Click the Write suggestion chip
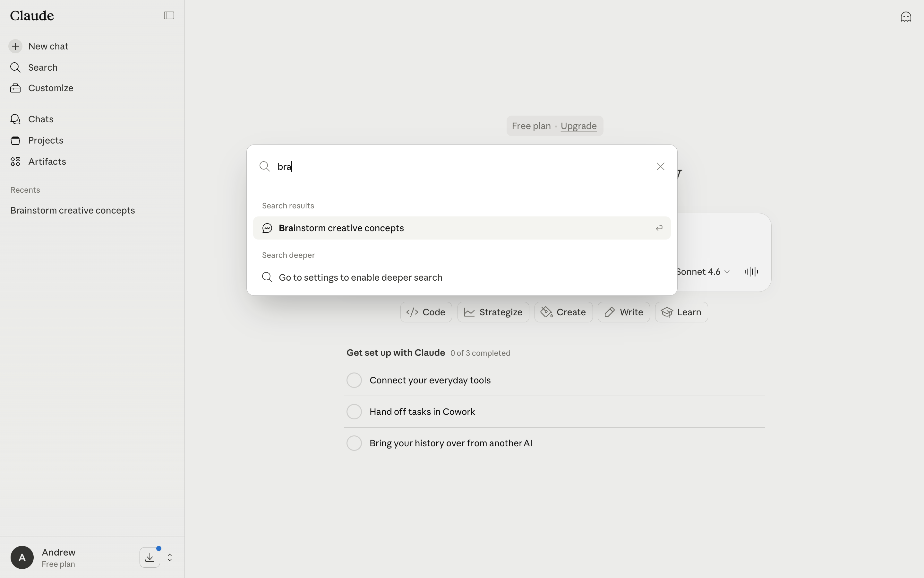This screenshot has height=578, width=924. tap(623, 312)
